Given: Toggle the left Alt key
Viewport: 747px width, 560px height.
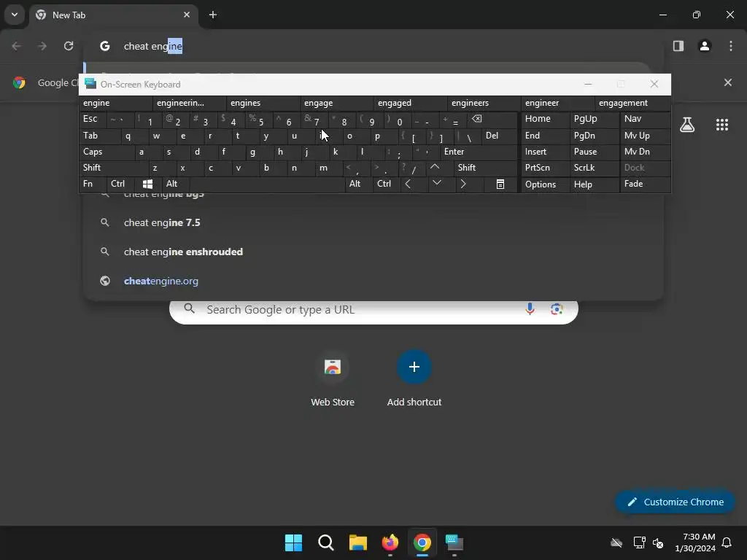Looking at the screenshot, I should coord(176,184).
